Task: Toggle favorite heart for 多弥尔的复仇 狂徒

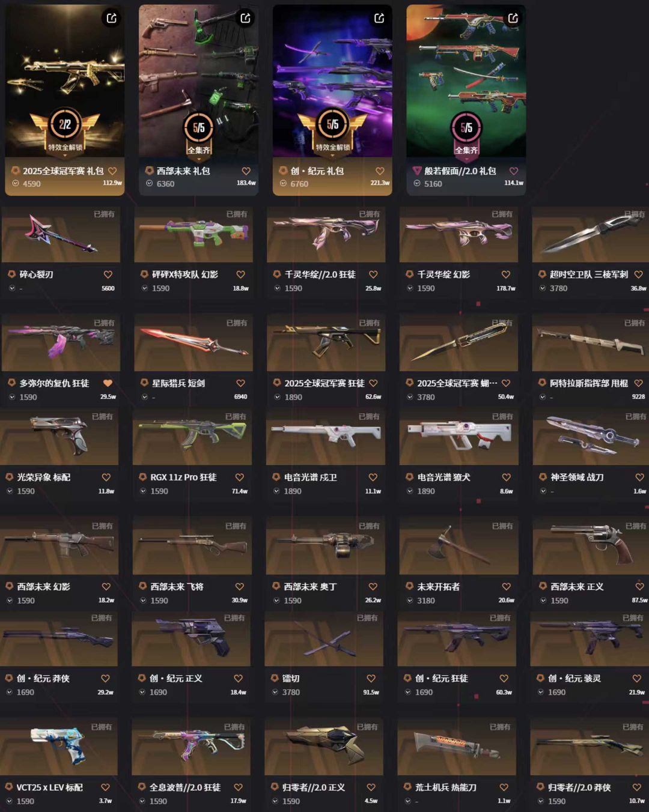Action: click(x=108, y=383)
